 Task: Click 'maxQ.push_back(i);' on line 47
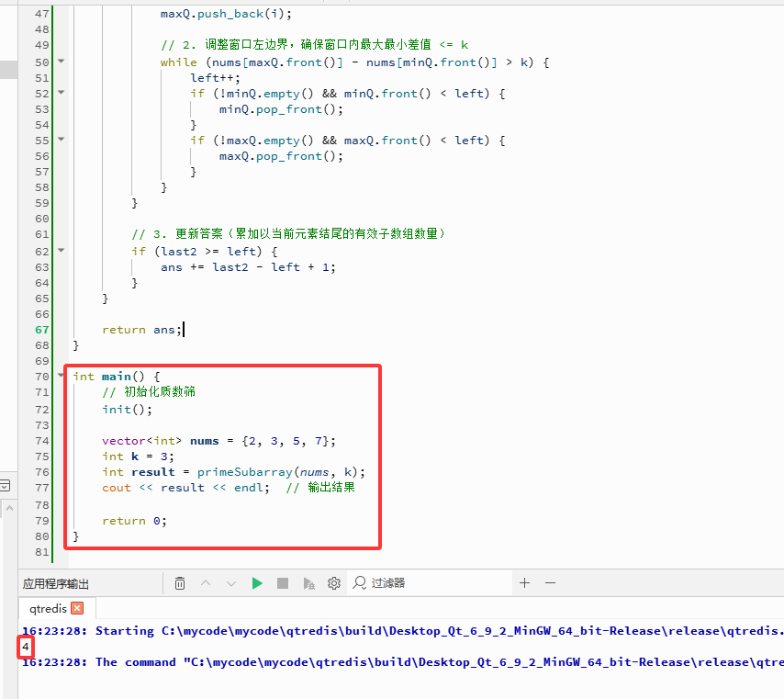[226, 14]
